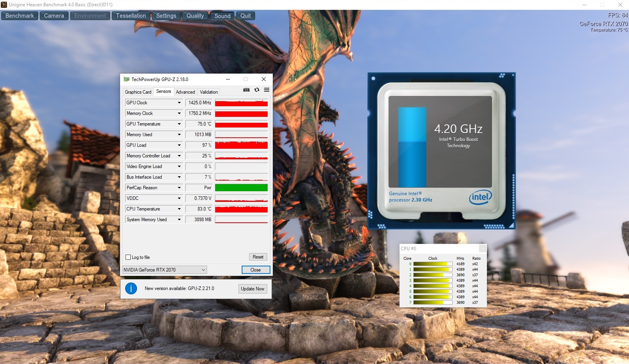Click the 4.20 GHz Turbo Boost reading
This screenshot has width=629, height=364.
click(458, 129)
